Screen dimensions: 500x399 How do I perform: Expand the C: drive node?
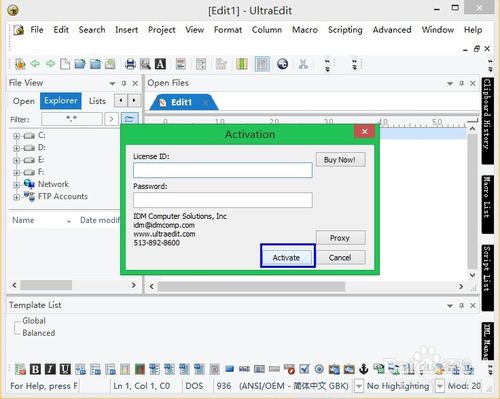[x=16, y=136]
